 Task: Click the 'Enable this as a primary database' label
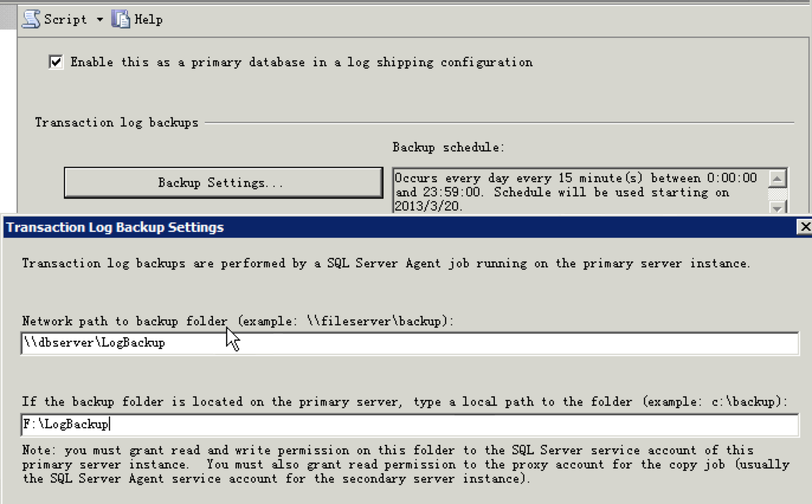[301, 62]
